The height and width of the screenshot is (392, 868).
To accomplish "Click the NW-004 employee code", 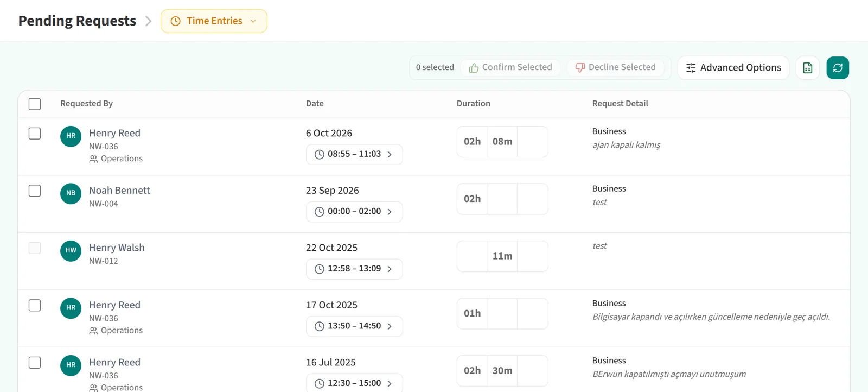I will pos(104,204).
